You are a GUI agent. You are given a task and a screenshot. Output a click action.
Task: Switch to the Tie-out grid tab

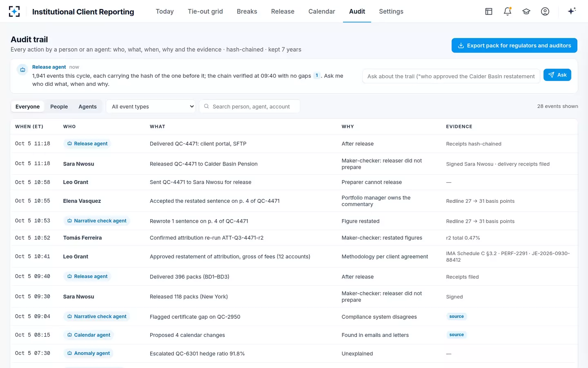[x=205, y=11]
